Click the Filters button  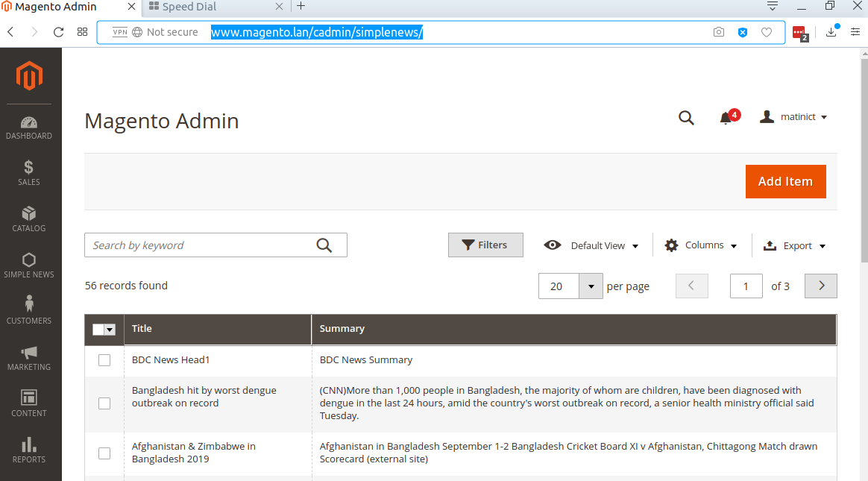(485, 245)
